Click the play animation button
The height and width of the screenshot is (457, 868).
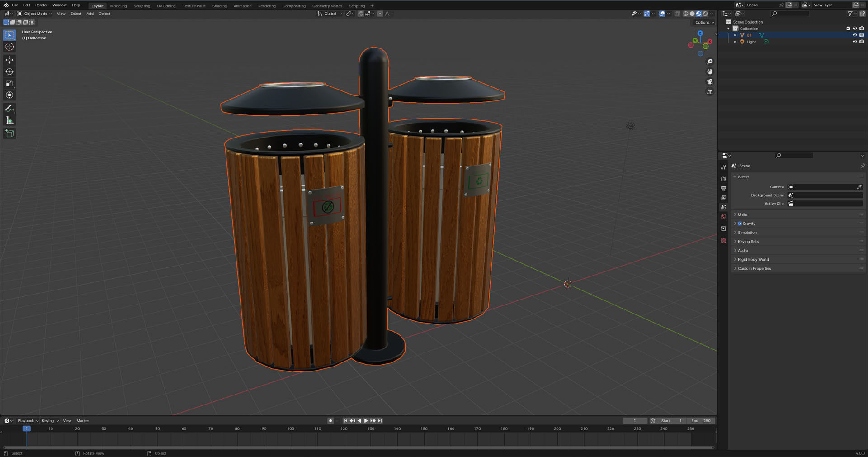[x=366, y=421]
